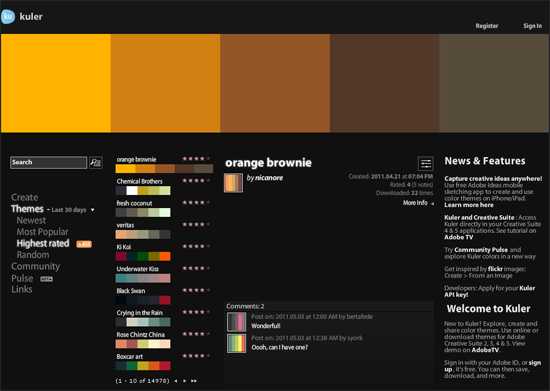
Task: Expand More Info arrow
Action: point(432,203)
